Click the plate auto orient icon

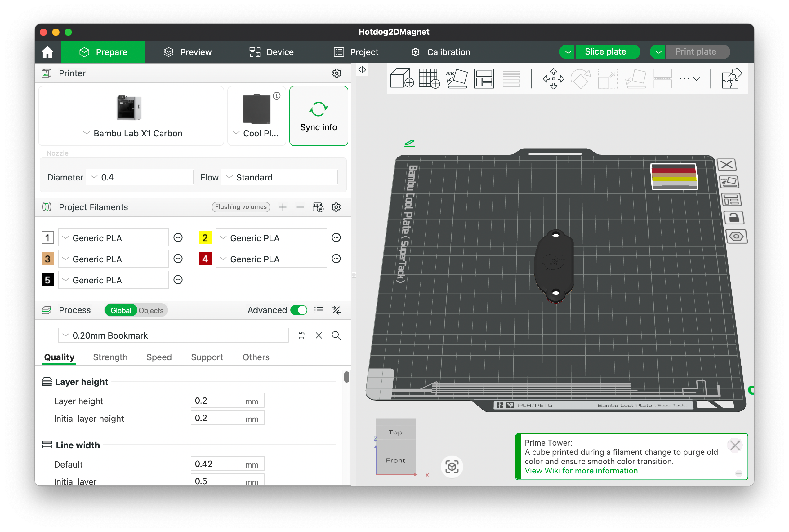(x=729, y=182)
